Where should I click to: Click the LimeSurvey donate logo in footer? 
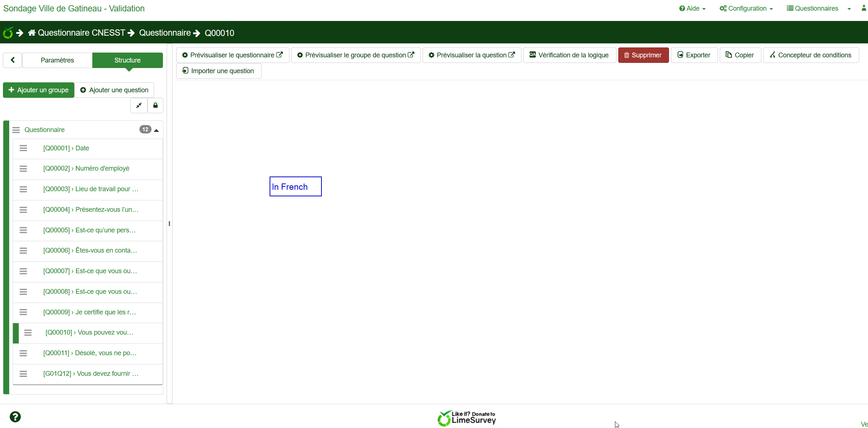pos(466,418)
